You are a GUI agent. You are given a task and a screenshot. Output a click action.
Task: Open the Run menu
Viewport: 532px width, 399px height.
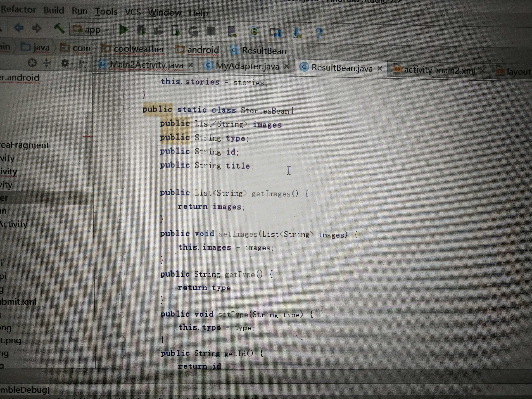[80, 11]
